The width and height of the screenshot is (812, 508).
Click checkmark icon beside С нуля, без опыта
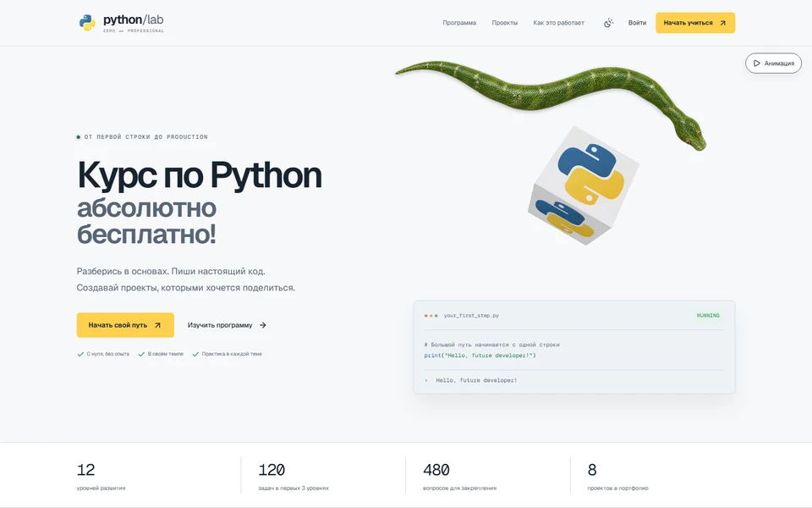80,354
